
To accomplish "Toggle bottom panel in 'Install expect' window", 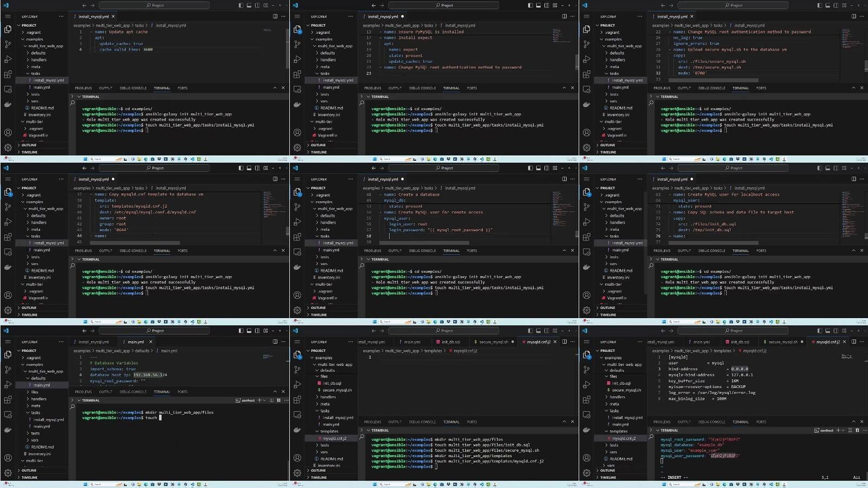I will pos(538,5).
